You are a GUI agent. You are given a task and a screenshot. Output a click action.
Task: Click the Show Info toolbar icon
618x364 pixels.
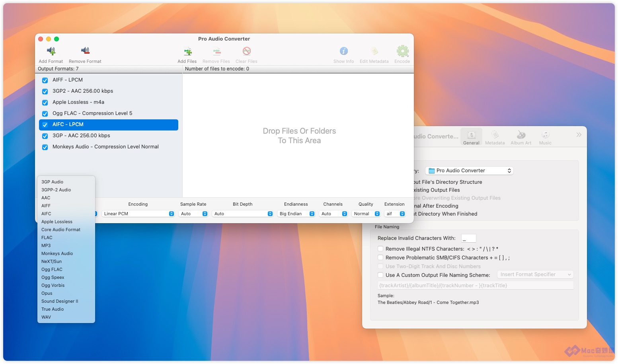pyautogui.click(x=344, y=51)
